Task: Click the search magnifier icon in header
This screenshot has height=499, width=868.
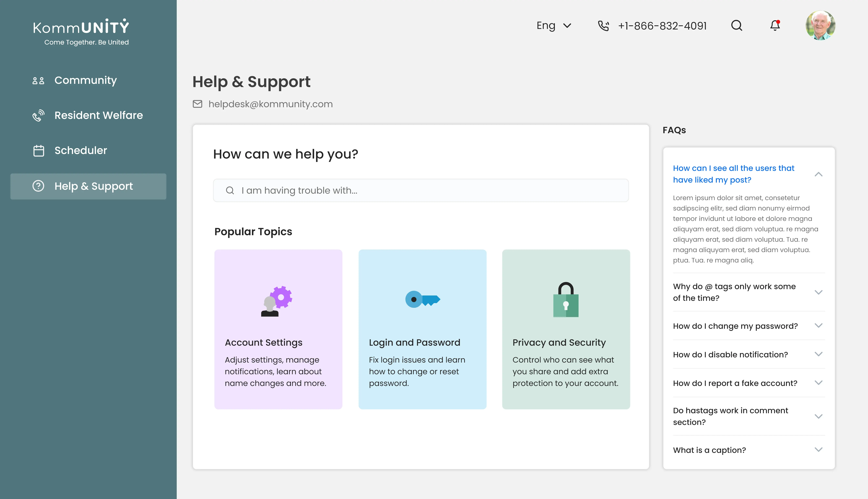Action: click(736, 25)
